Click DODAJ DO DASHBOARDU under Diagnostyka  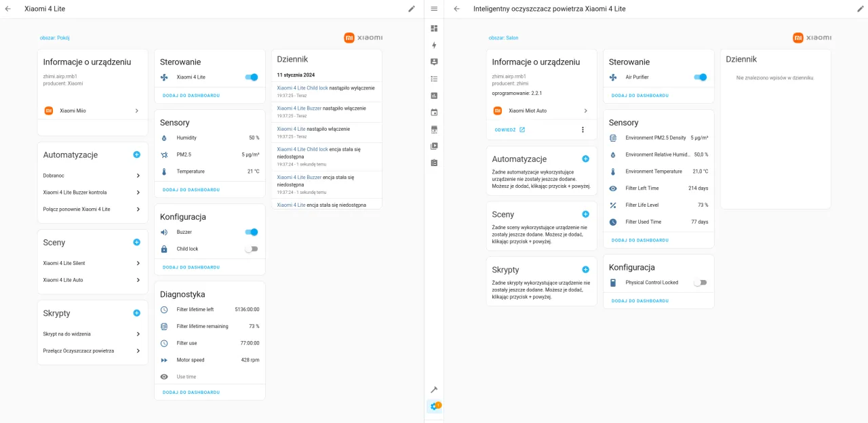coord(191,392)
